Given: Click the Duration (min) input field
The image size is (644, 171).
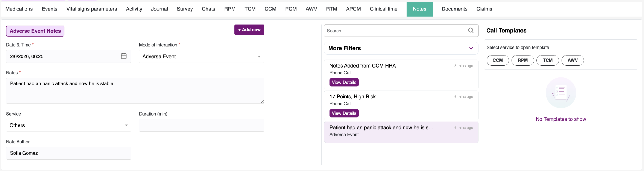Looking at the screenshot, I should click(x=201, y=125).
